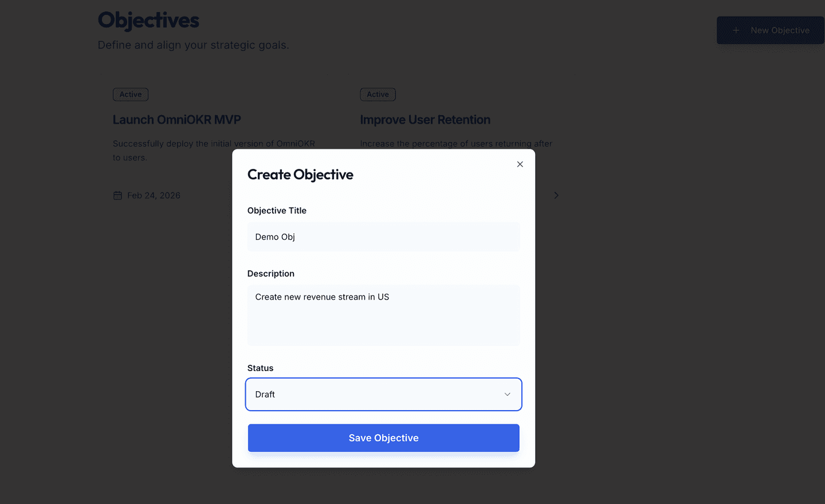This screenshot has height=504, width=825.
Task: Click Save Objective
Action: point(383,438)
